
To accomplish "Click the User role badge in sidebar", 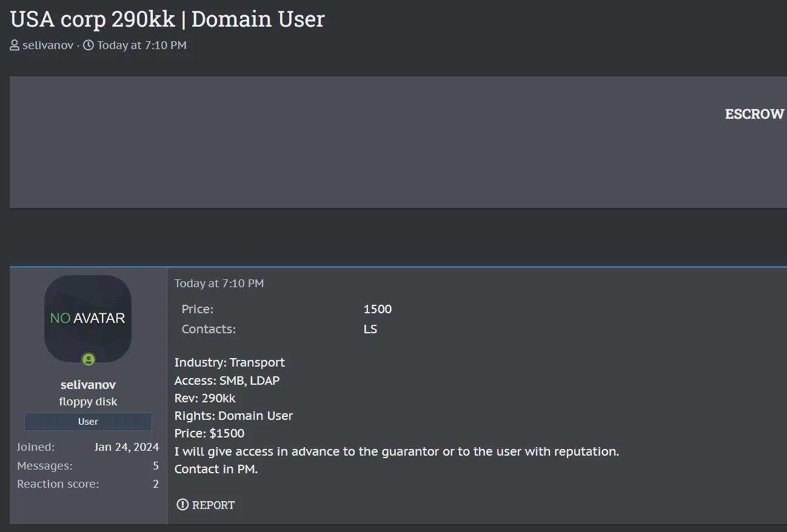I will [x=88, y=422].
